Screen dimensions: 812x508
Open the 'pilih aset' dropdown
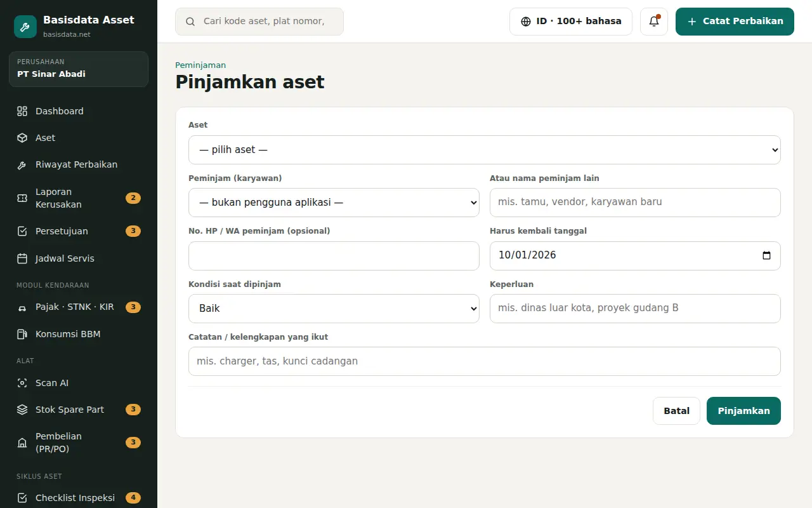pos(485,150)
